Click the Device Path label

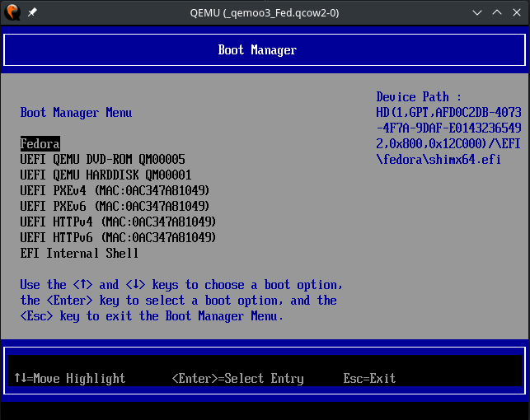tap(419, 97)
